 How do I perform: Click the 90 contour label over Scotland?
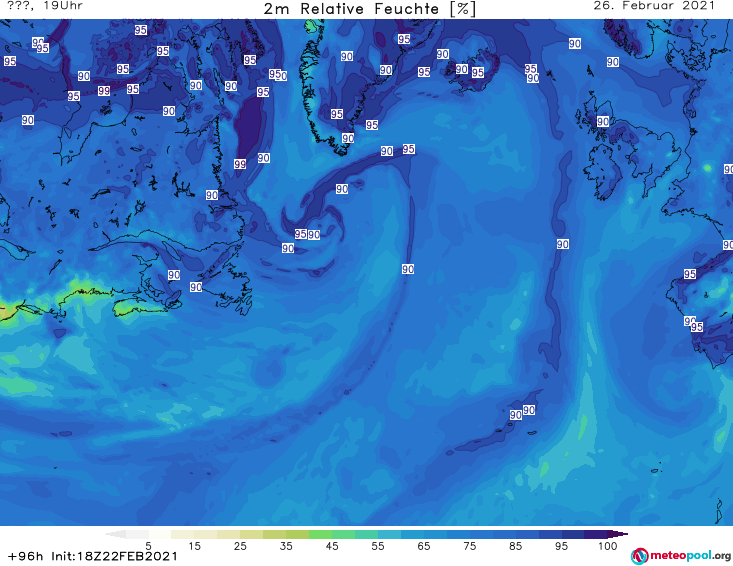(x=603, y=122)
